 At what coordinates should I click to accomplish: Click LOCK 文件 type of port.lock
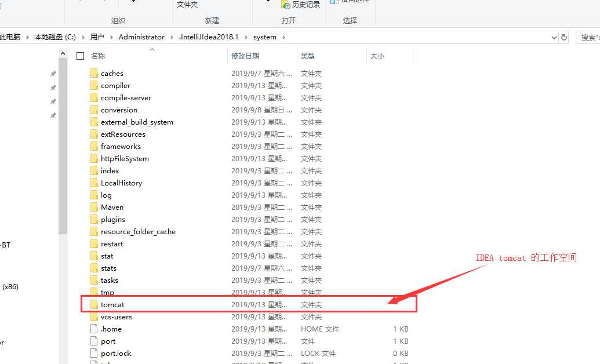click(318, 354)
